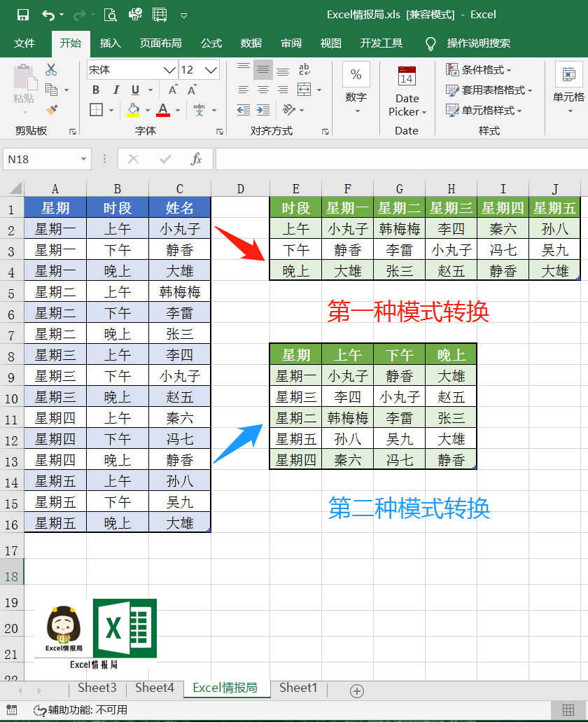Click the Name Box showing N18
The height and width of the screenshot is (722, 588).
pyautogui.click(x=41, y=159)
